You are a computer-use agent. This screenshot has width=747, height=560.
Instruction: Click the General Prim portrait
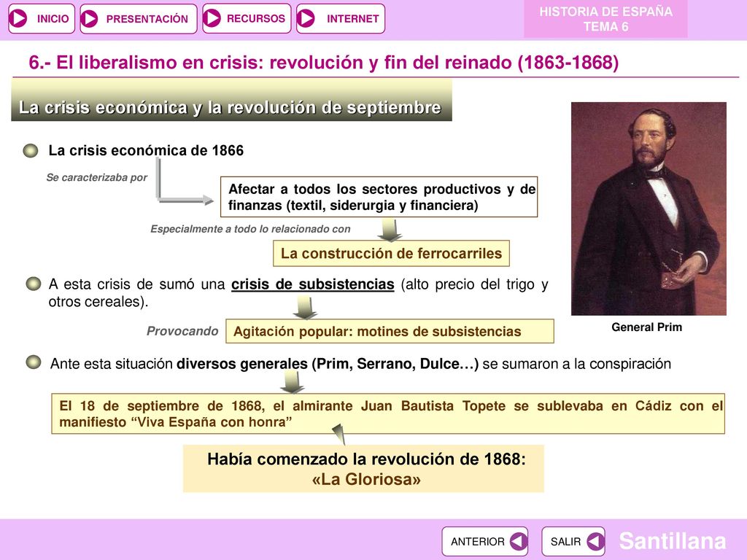point(649,209)
